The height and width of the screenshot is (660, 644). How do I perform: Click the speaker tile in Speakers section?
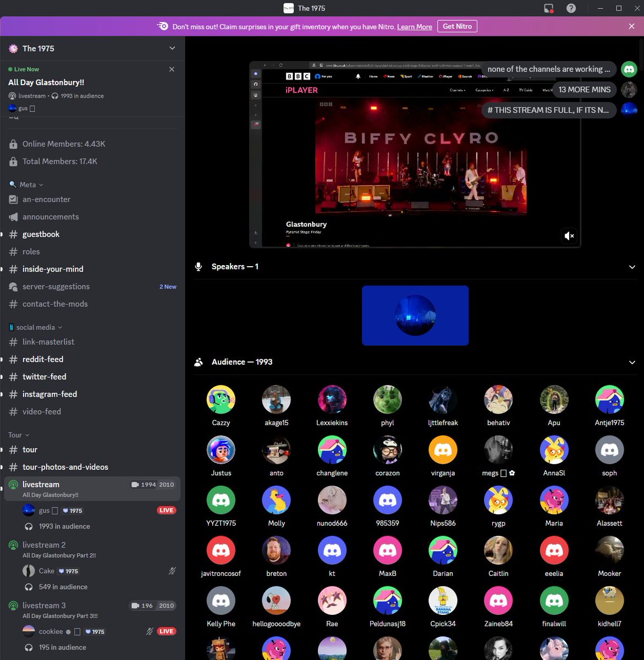[415, 316]
